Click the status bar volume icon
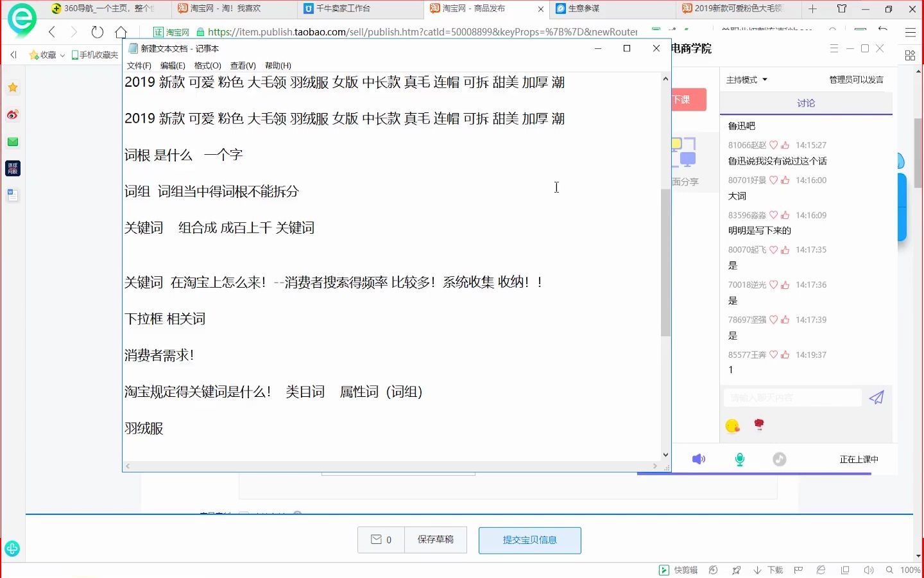Image resolution: width=924 pixels, height=578 pixels. coord(869,570)
